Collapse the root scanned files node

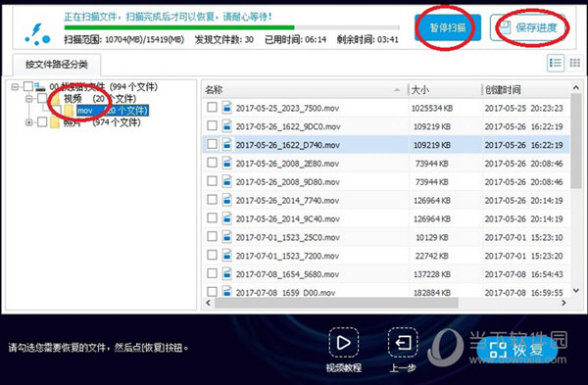point(15,87)
